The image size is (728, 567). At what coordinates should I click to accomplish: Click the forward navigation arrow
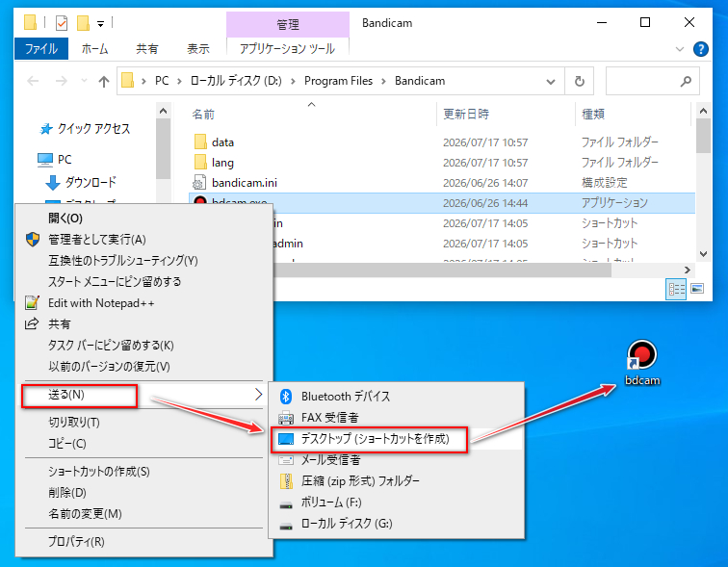(x=62, y=81)
